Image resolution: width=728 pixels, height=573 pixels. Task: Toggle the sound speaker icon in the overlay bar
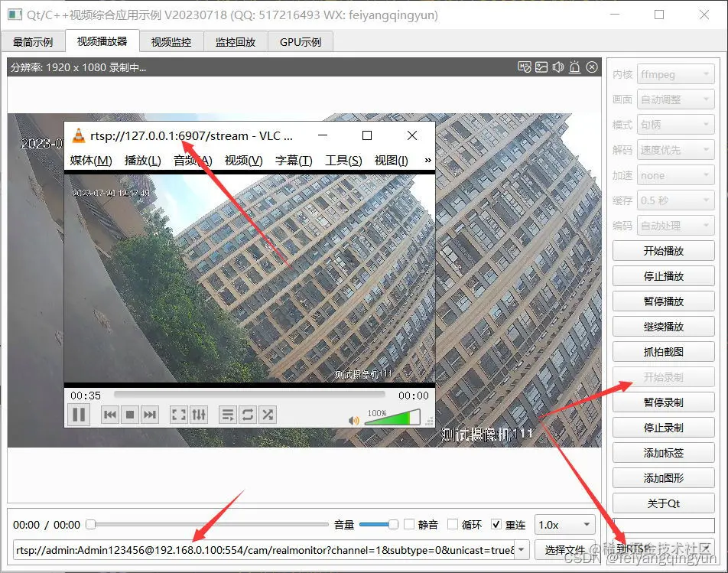tap(558, 67)
